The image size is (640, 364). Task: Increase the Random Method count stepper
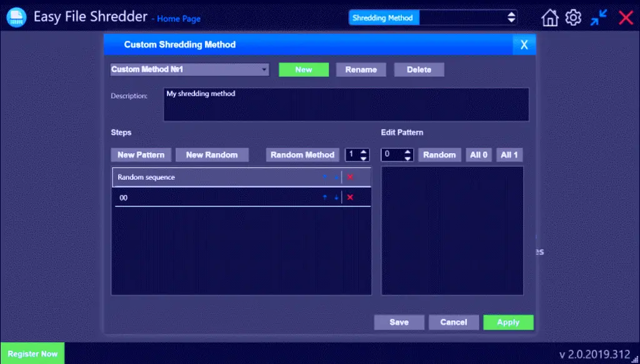364,152
